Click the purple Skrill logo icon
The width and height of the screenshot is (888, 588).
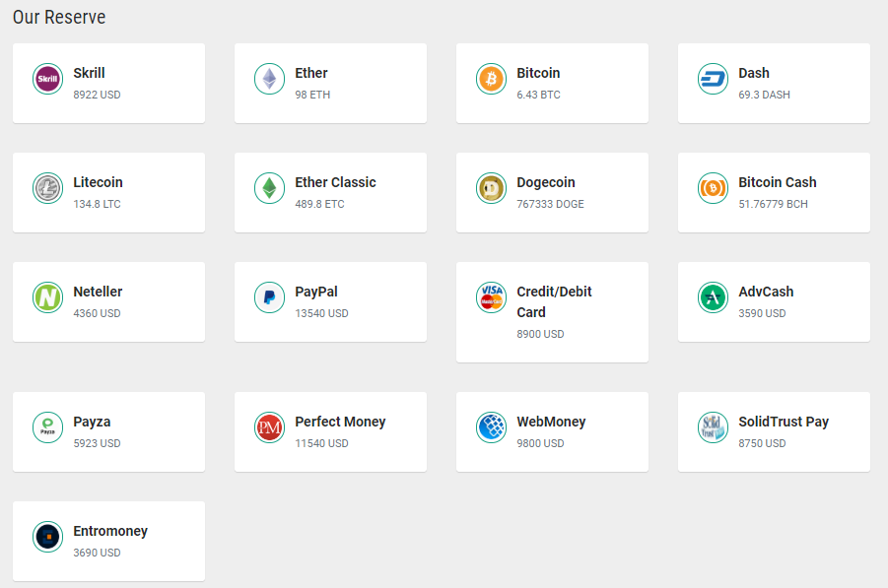pos(47,79)
